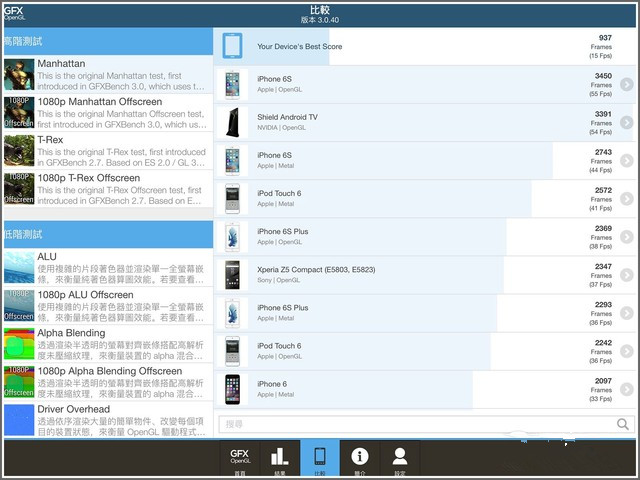Select 1080p T-Rex Offscreen thumbnail
Image resolution: width=640 pixels, height=480 pixels.
tap(19, 189)
